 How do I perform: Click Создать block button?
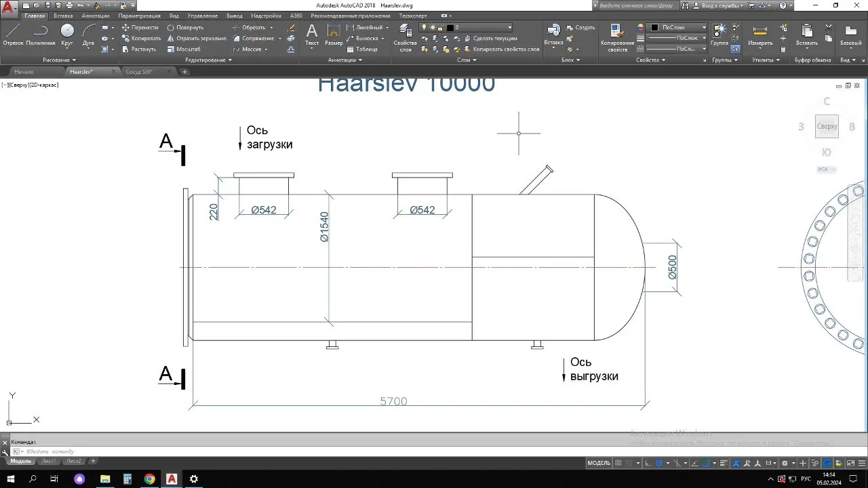[x=580, y=28]
